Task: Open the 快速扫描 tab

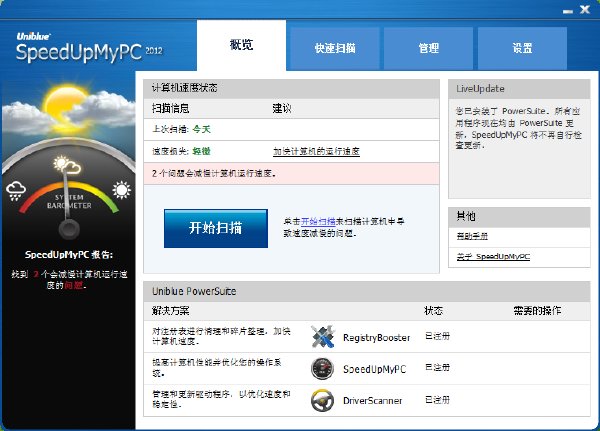Action: coord(335,48)
